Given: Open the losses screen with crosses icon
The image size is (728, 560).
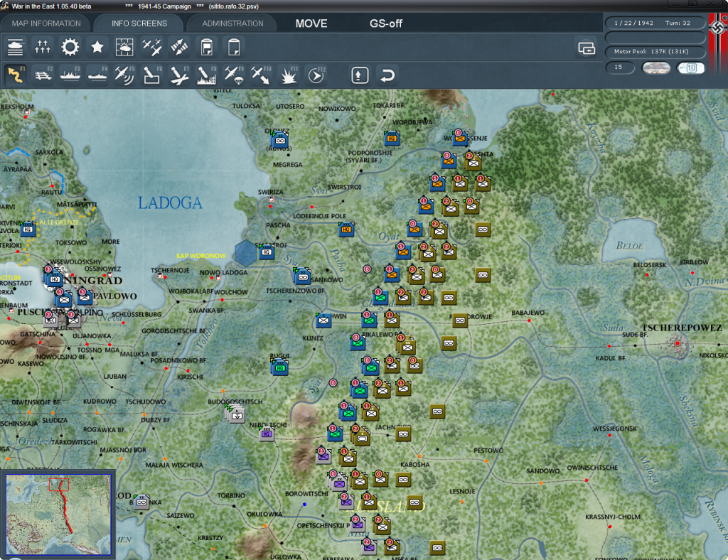Looking at the screenshot, I should [x=42, y=48].
